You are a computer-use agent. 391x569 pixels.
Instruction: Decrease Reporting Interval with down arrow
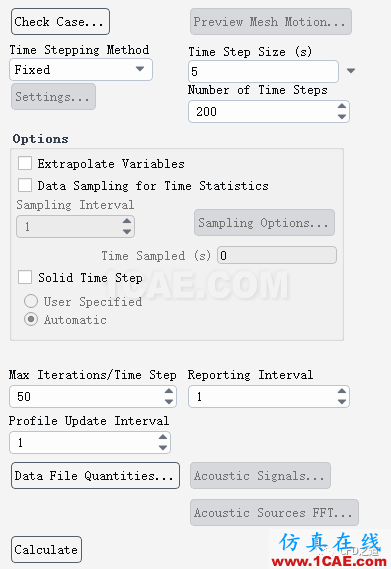tap(342, 401)
